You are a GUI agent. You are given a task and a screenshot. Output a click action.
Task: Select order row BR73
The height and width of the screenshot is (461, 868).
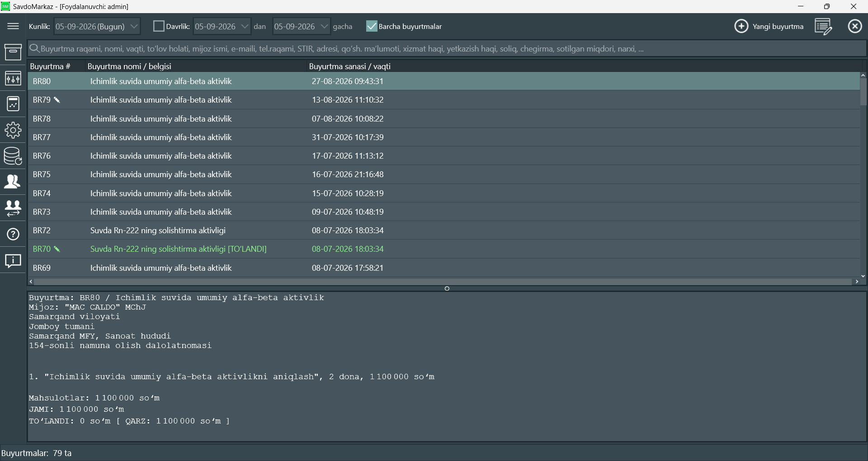click(443, 212)
